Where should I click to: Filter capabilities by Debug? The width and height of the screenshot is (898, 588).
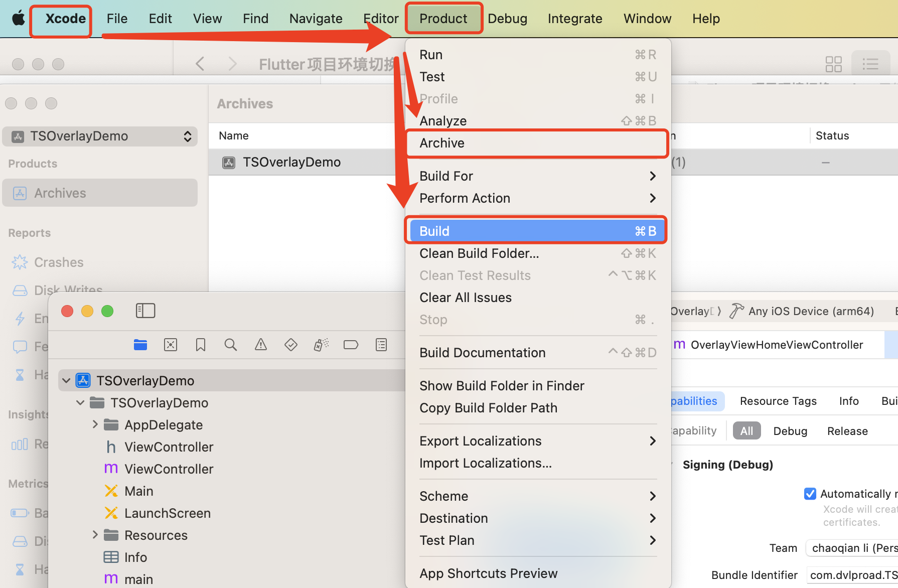click(x=790, y=431)
